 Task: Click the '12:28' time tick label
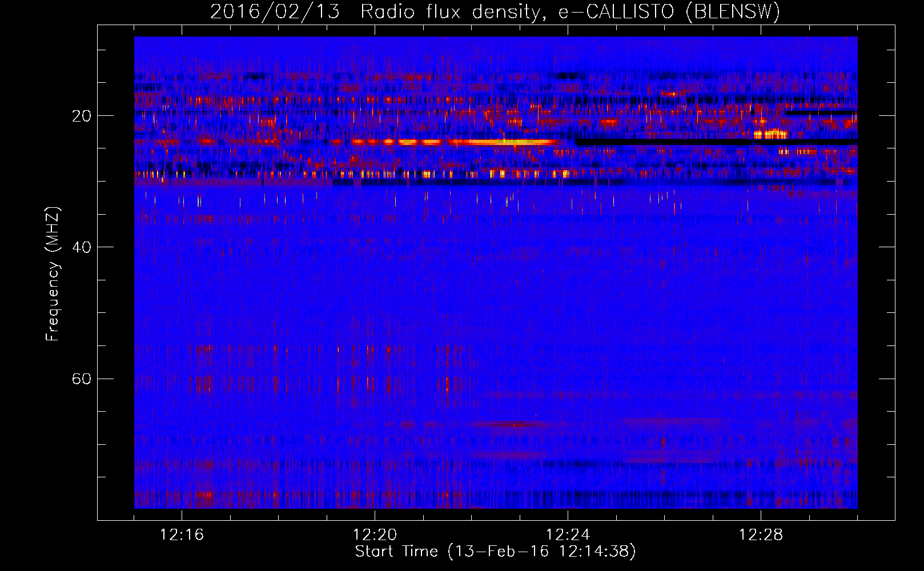(x=761, y=535)
